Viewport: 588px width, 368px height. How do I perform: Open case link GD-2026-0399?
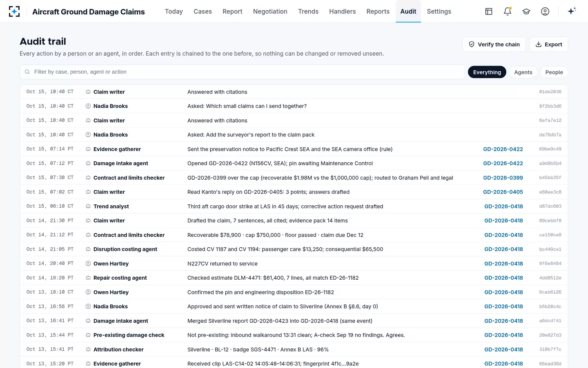click(503, 178)
